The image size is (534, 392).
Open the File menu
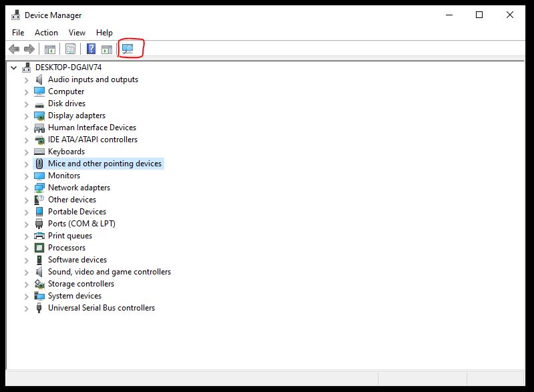(18, 33)
